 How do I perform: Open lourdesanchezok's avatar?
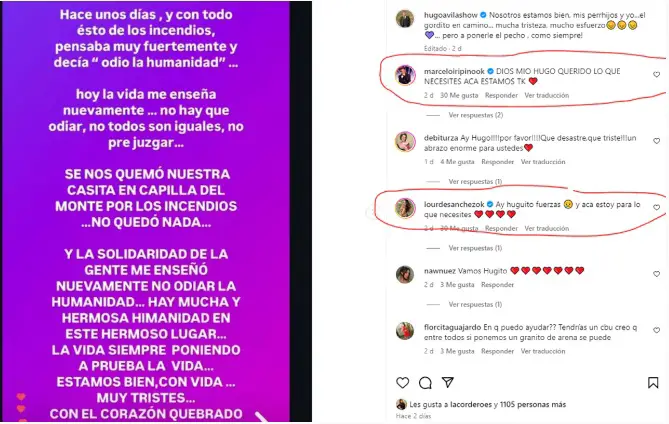point(405,209)
